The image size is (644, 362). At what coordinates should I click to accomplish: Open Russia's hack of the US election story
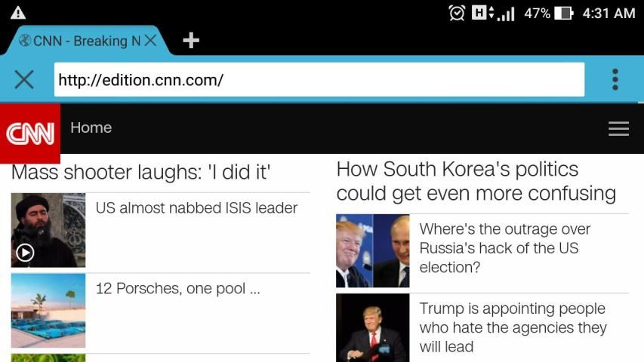click(x=505, y=248)
